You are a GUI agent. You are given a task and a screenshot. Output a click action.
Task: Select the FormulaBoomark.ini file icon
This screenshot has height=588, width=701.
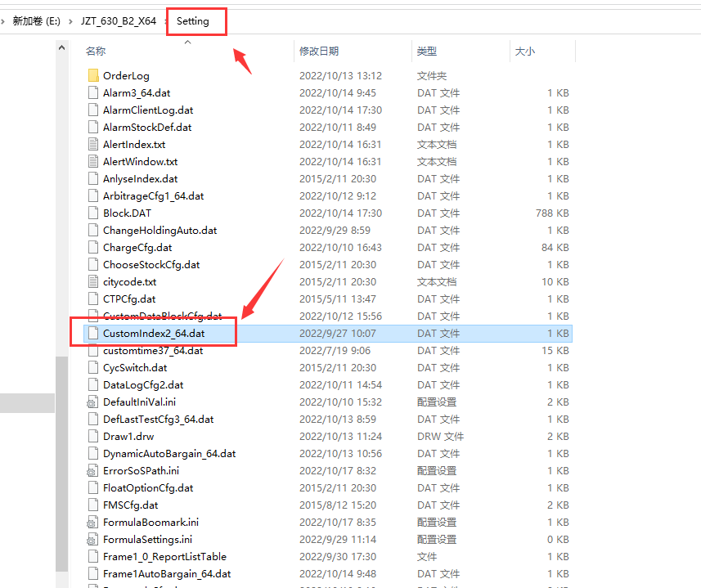click(x=92, y=523)
